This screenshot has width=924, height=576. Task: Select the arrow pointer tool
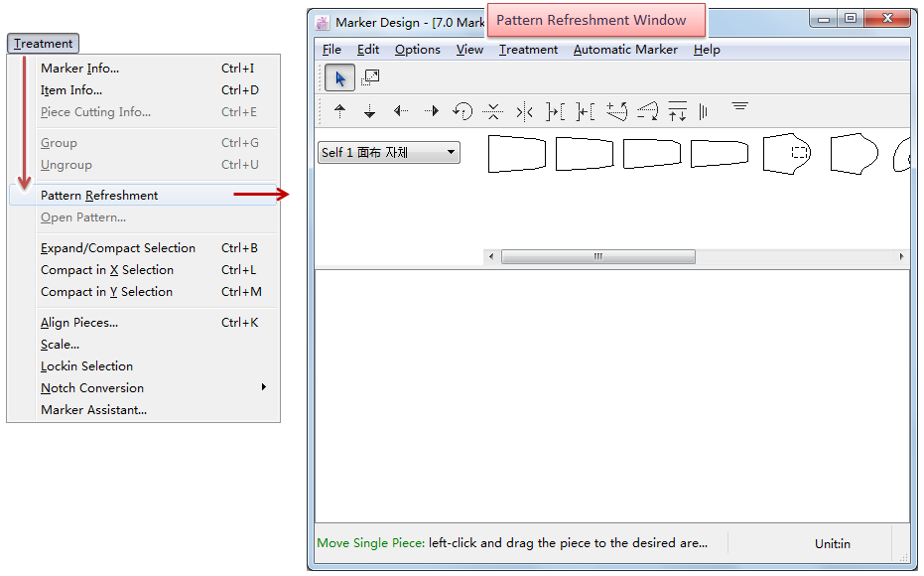(x=340, y=77)
